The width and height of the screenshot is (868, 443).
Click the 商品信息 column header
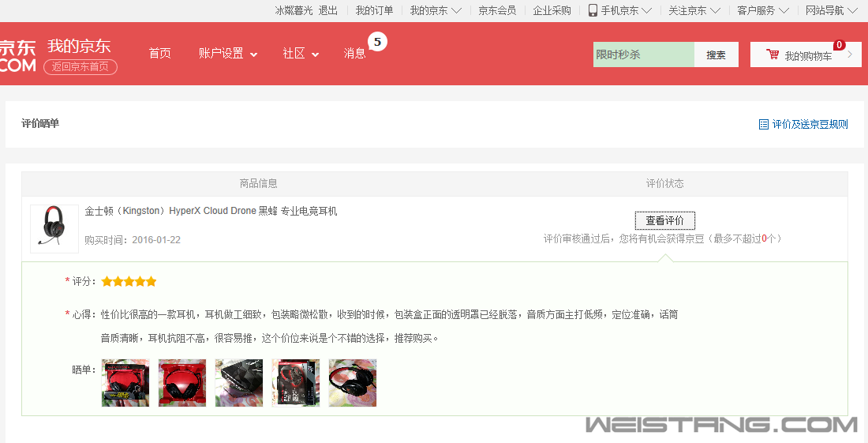(259, 183)
